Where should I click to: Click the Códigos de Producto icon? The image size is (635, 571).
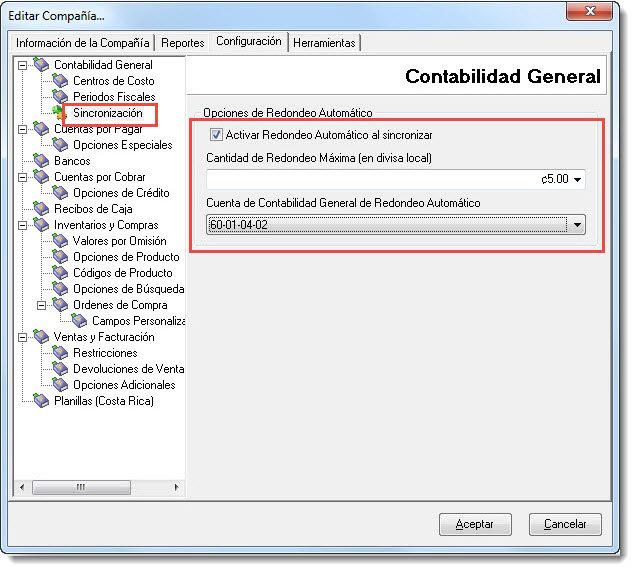pyautogui.click(x=60, y=273)
